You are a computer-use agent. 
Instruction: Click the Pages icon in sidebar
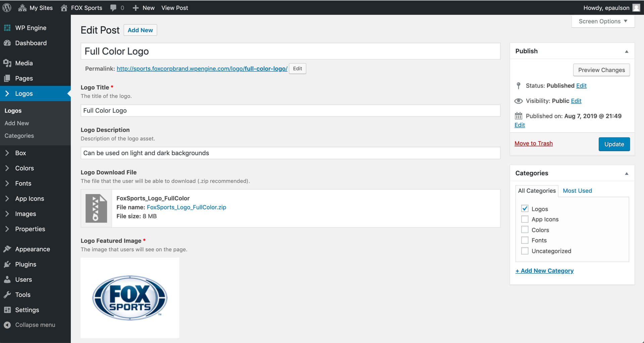7,78
